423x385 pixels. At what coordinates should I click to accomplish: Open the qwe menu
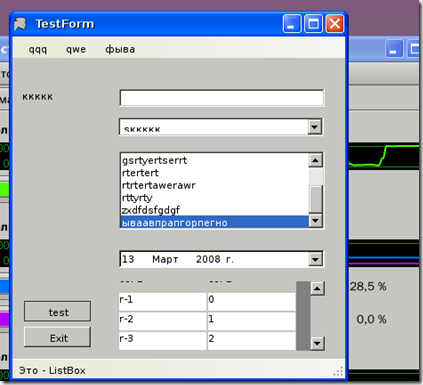coord(76,49)
